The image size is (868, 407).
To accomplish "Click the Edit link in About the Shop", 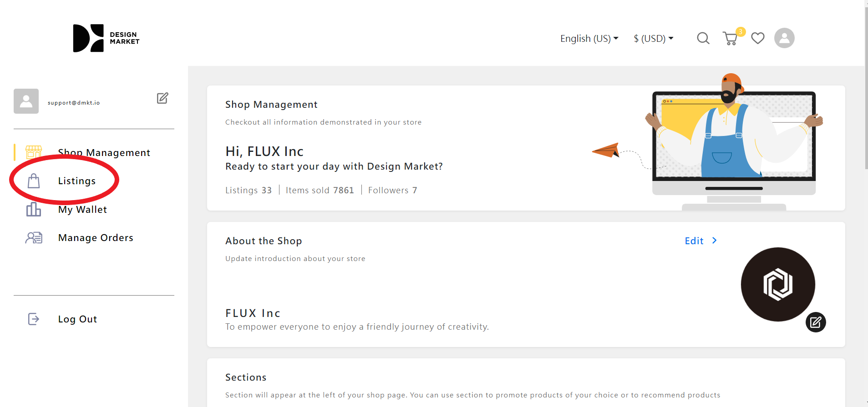I will click(694, 241).
